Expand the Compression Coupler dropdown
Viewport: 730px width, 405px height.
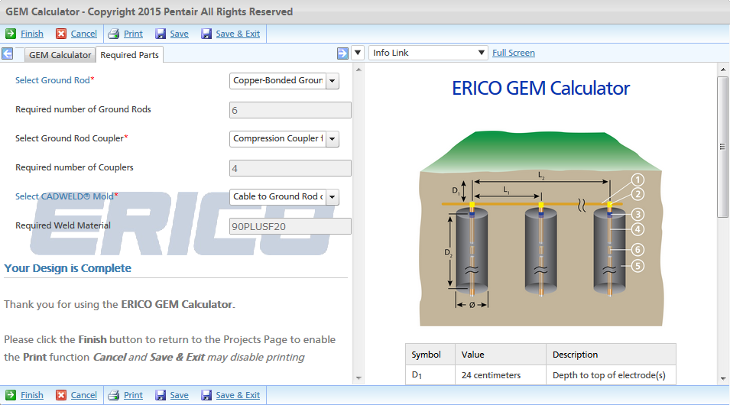pos(332,139)
